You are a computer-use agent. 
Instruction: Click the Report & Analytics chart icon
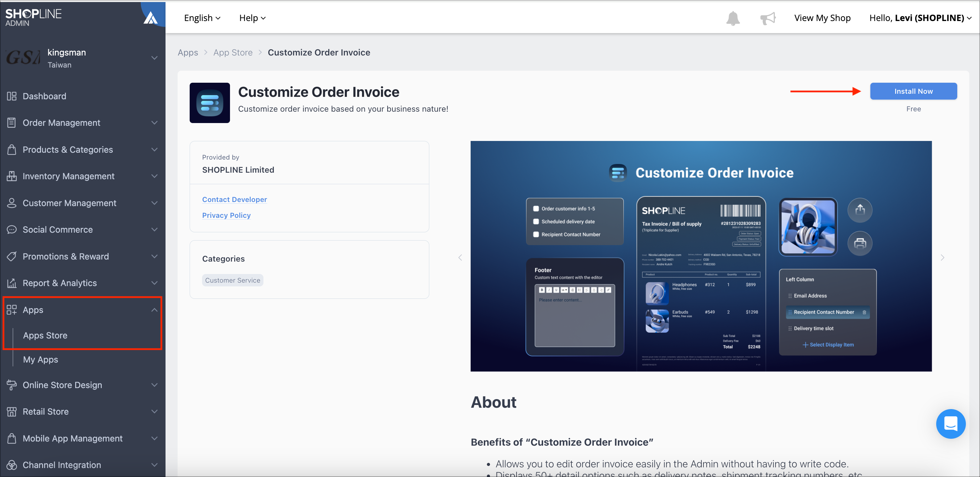point(12,283)
